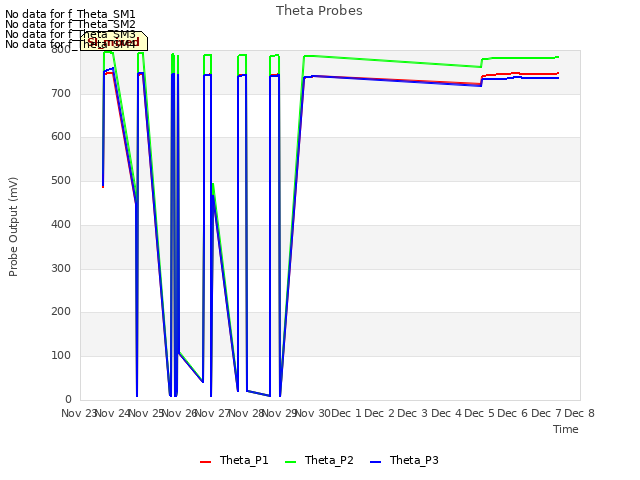This screenshot has width=640, height=480.
Task: Click the Dec 8 x-axis tick label
Action: tap(579, 413)
